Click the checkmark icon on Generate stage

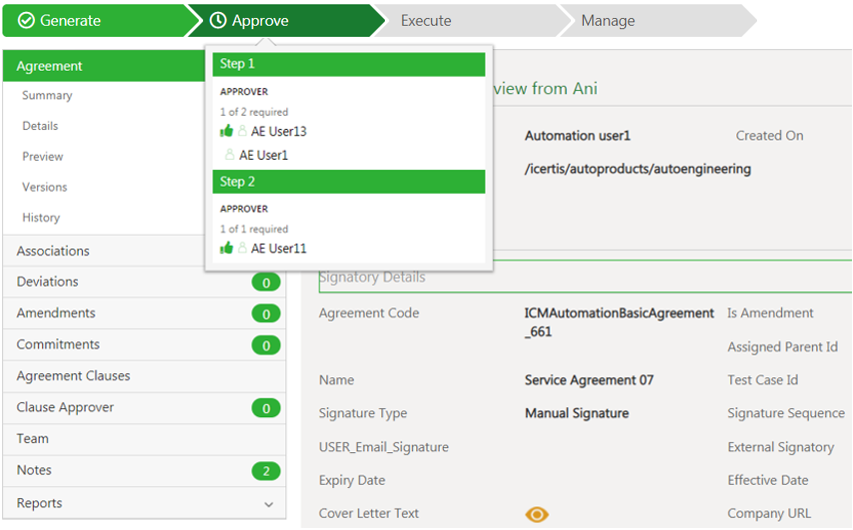[x=26, y=20]
